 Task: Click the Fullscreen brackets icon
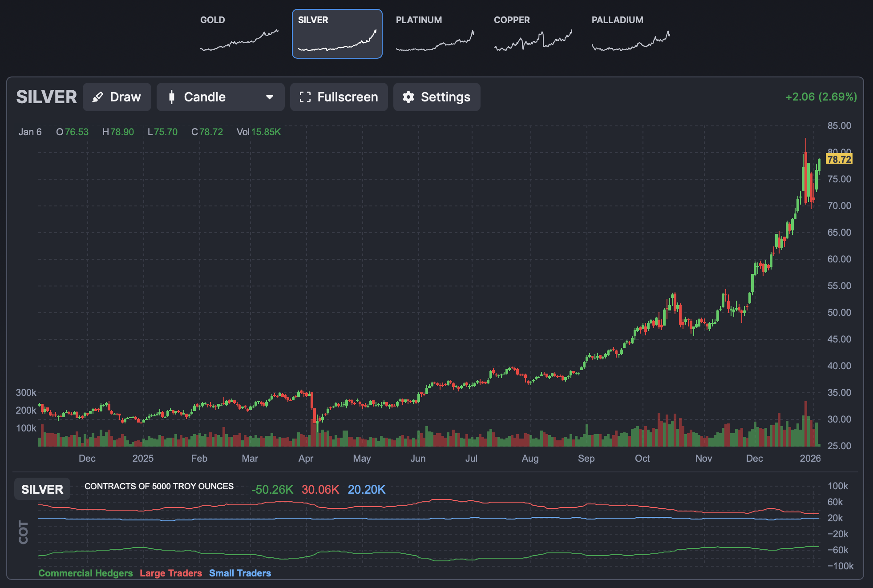pos(305,97)
